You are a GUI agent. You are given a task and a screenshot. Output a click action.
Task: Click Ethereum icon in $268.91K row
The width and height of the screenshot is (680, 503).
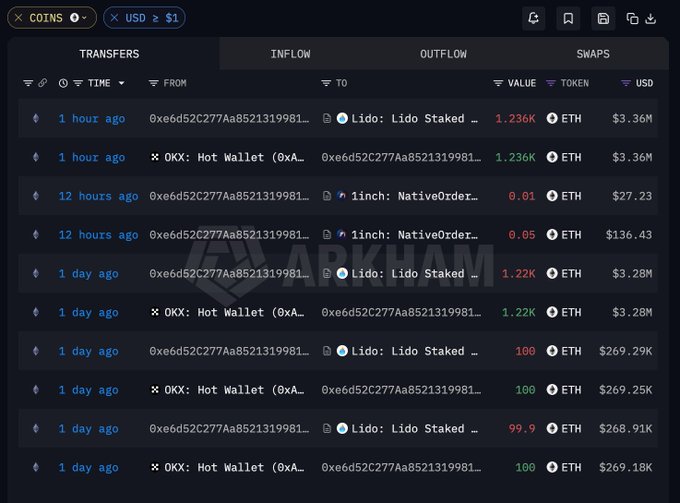tap(36, 428)
